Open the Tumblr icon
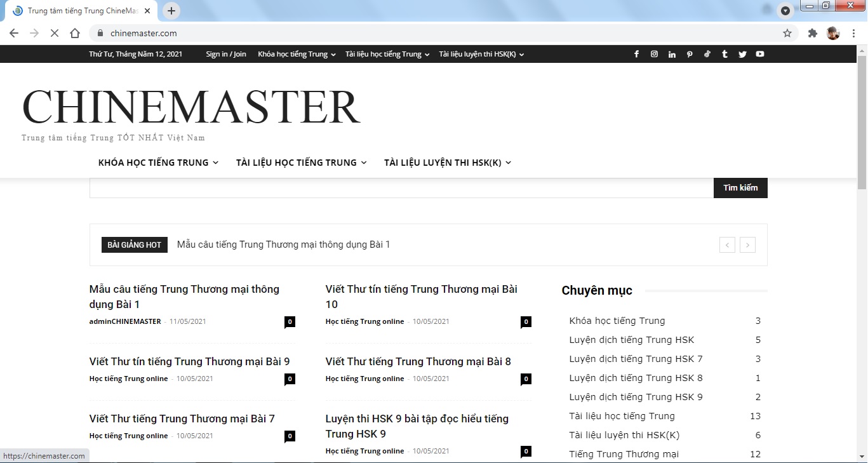The width and height of the screenshot is (868, 463). coord(724,54)
